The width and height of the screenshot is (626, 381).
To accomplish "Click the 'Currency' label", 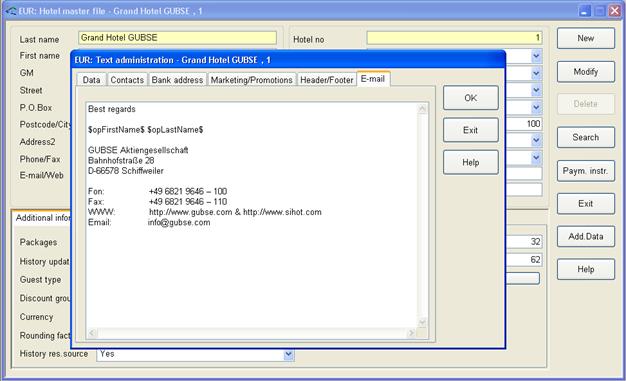I will coord(36,317).
